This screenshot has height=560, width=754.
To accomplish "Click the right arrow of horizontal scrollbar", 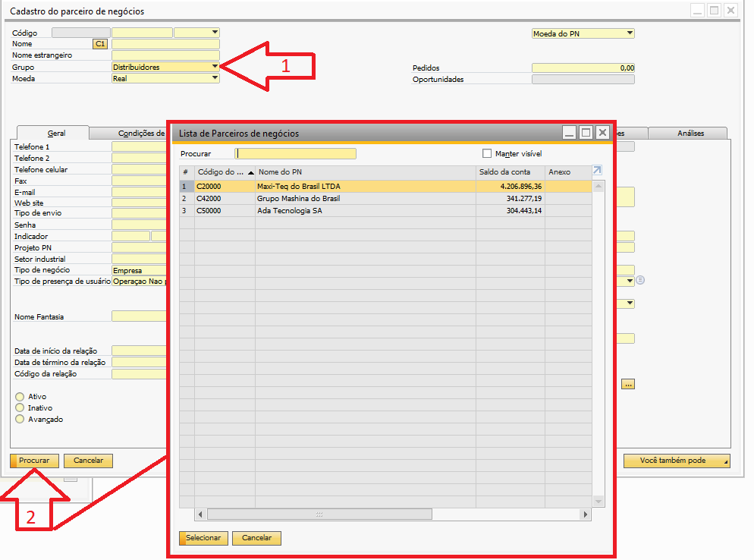I will [585, 514].
